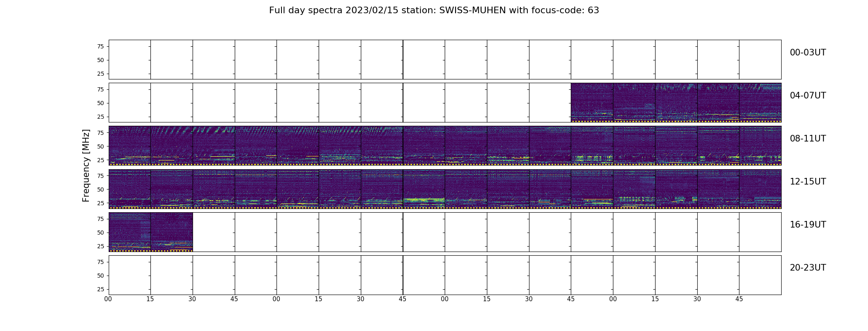
Task: Select the 08-11UT row label
Action: (808, 139)
